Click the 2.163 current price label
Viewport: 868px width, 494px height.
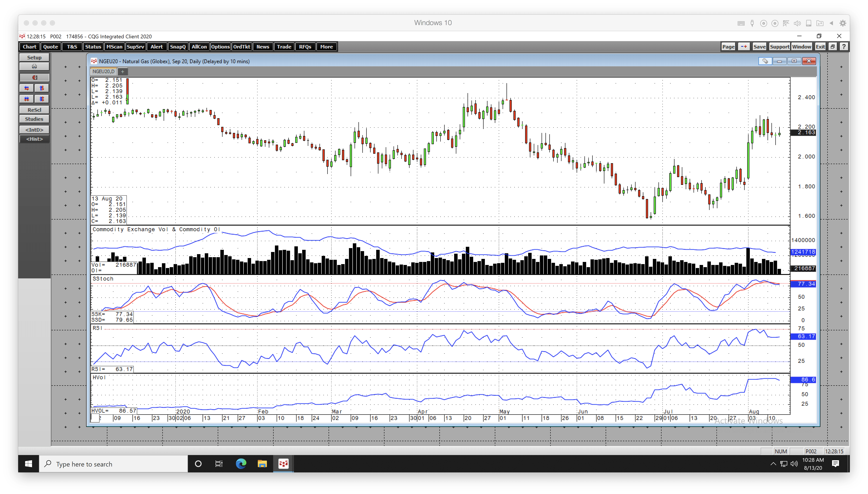(x=803, y=132)
